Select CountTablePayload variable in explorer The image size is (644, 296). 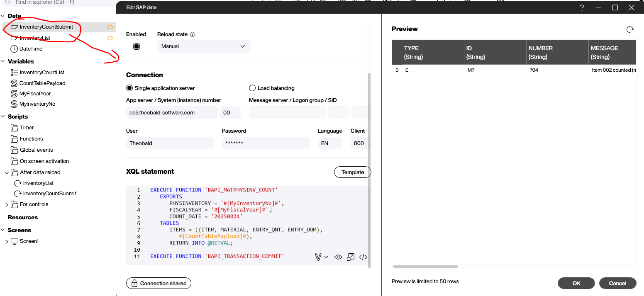point(42,83)
